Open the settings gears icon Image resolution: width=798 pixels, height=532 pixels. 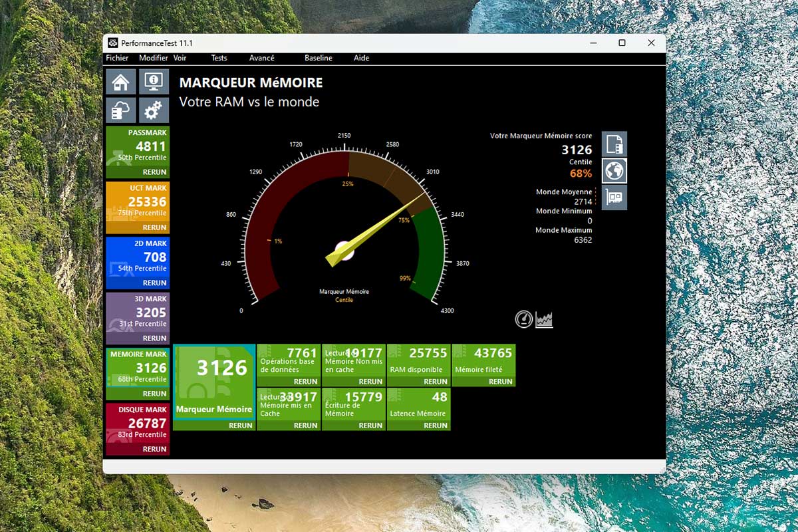click(x=154, y=110)
